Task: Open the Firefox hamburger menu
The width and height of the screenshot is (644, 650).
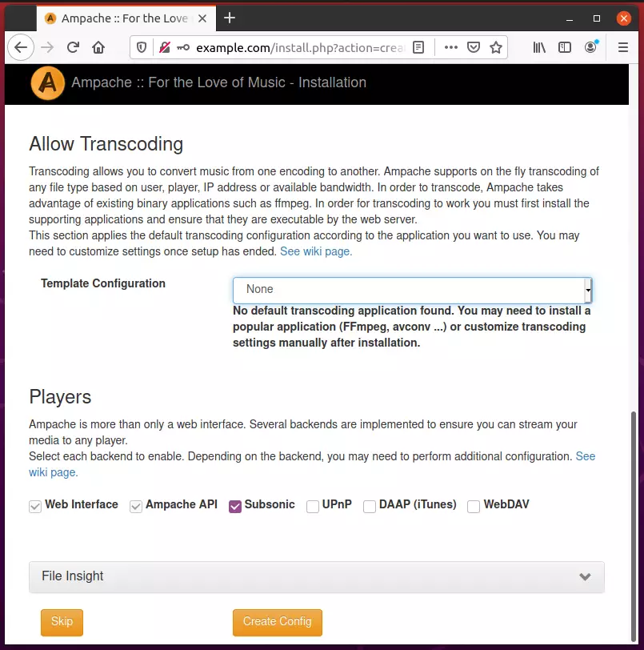Action: pyautogui.click(x=623, y=48)
